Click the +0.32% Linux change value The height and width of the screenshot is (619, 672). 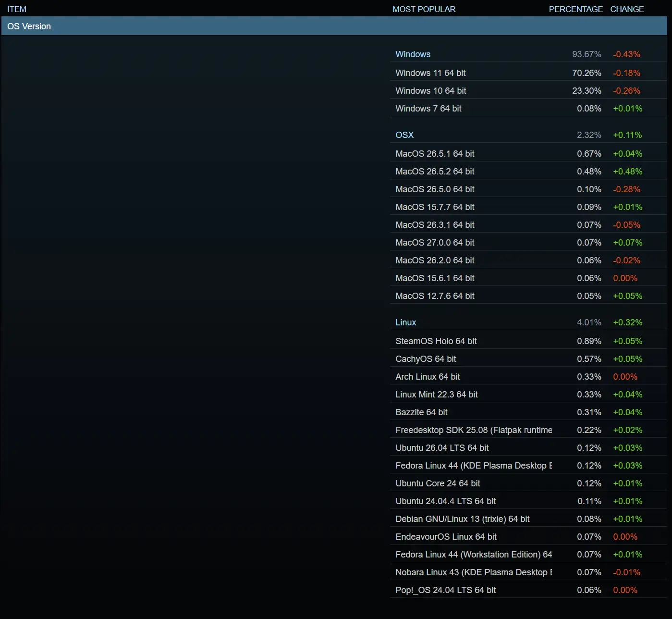tap(627, 322)
